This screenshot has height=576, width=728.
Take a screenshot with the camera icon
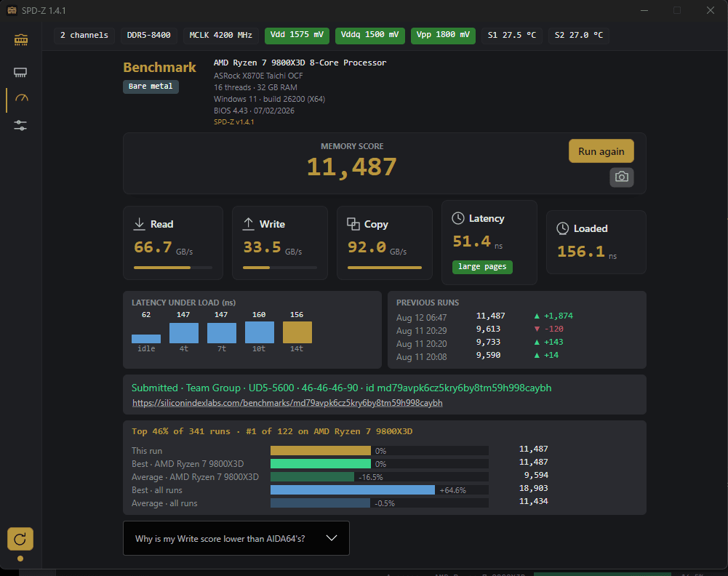coord(621,177)
